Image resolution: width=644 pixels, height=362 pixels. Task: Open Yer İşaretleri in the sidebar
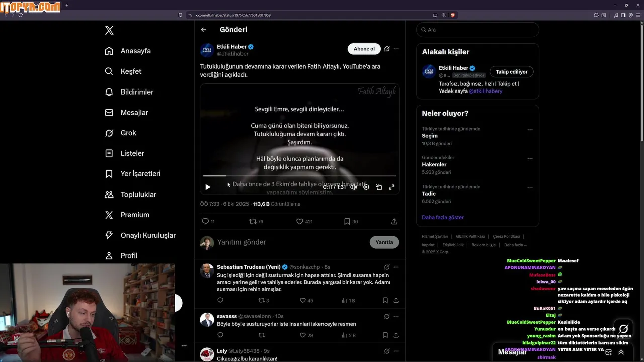(x=133, y=174)
